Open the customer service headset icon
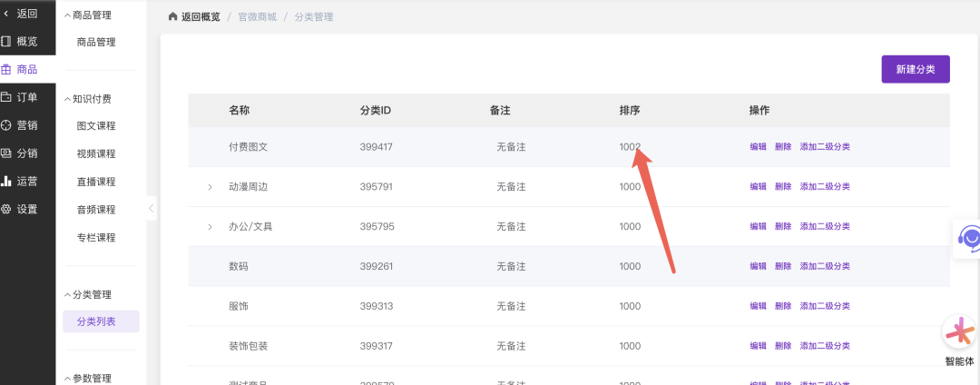The image size is (980, 385). pyautogui.click(x=970, y=238)
